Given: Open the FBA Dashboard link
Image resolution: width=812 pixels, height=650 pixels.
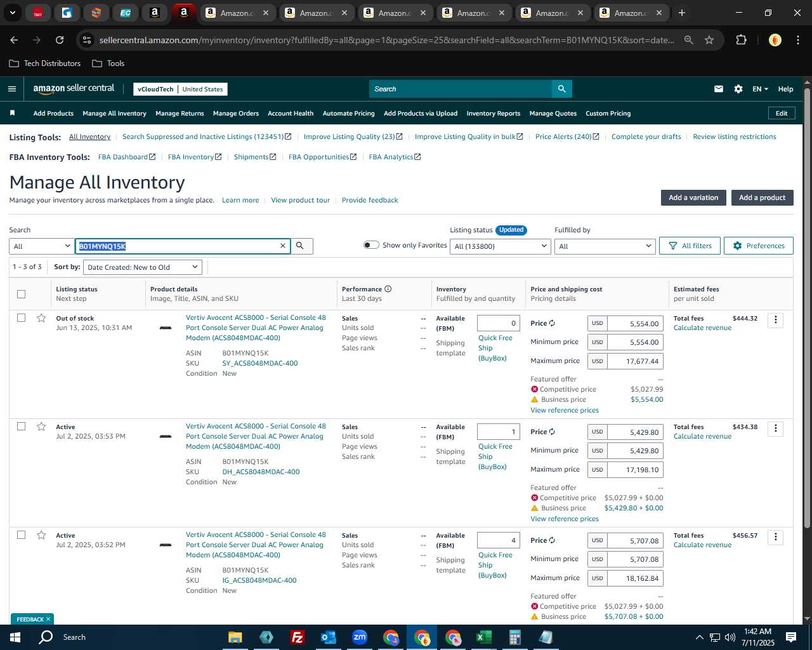Looking at the screenshot, I should (x=126, y=157).
